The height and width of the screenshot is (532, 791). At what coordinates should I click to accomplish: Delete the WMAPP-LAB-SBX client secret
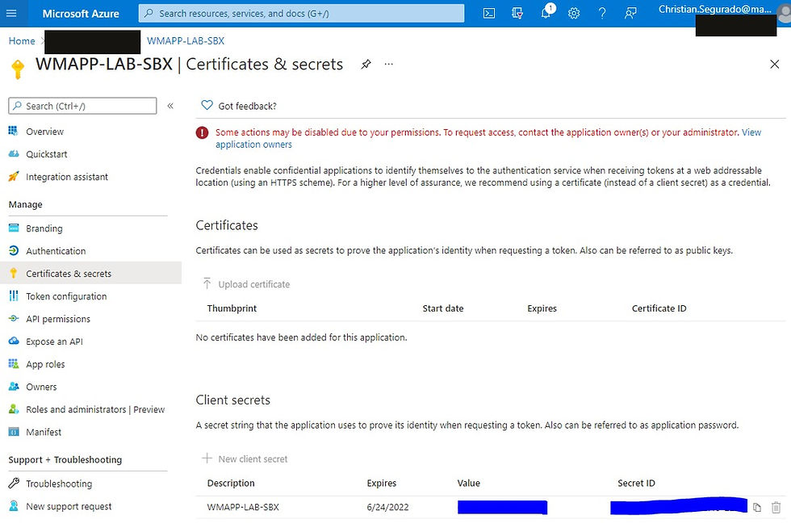point(776,507)
